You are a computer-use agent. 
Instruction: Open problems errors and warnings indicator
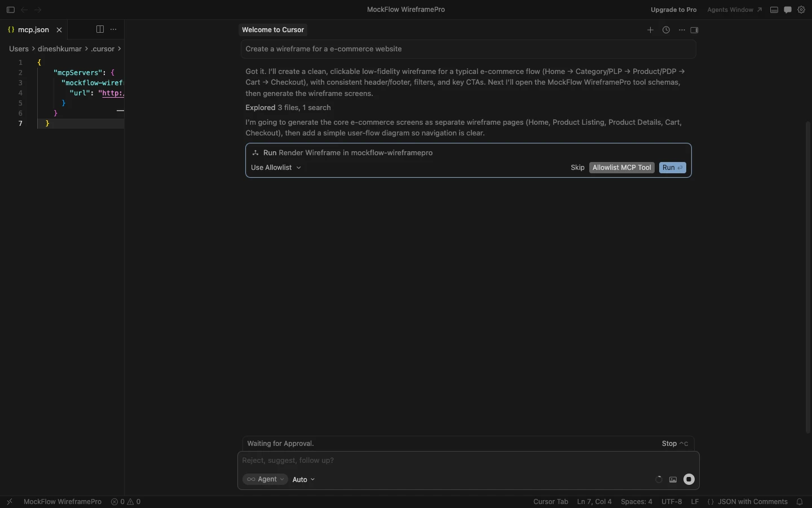click(x=126, y=502)
